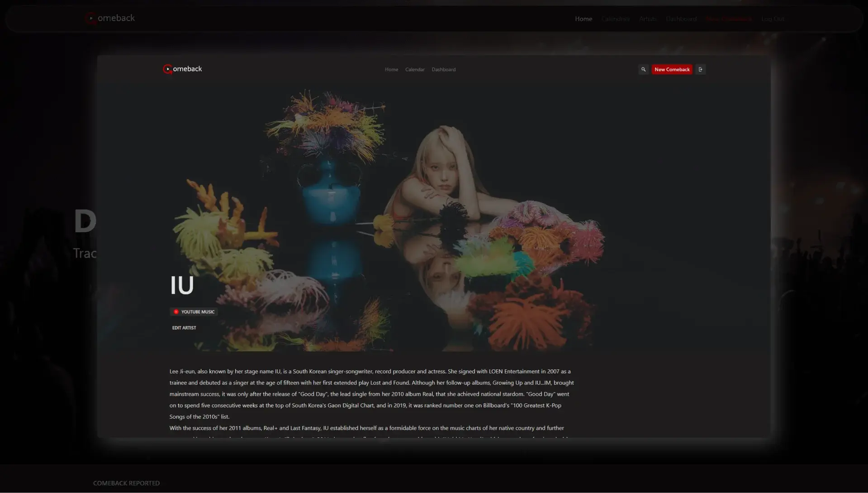
Task: Go to Artists in the top navigation
Action: point(647,19)
